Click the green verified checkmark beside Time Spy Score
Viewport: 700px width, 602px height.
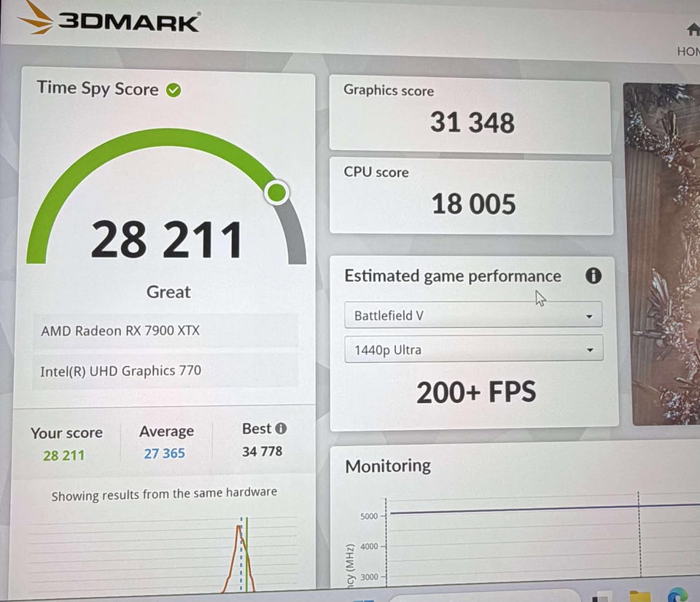174,90
